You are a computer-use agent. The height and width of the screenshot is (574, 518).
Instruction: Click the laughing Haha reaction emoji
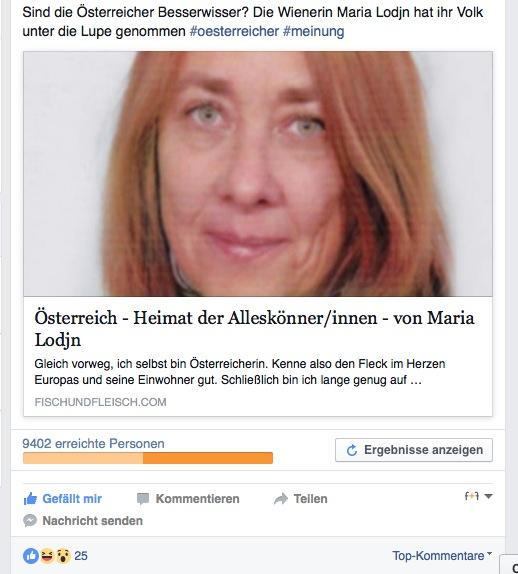47,556
